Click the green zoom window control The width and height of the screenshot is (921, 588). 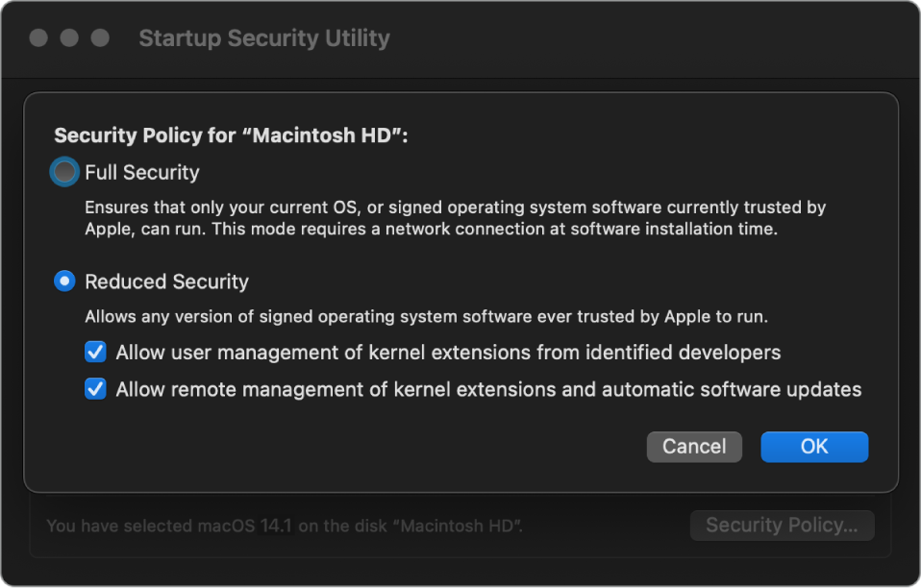click(97, 37)
